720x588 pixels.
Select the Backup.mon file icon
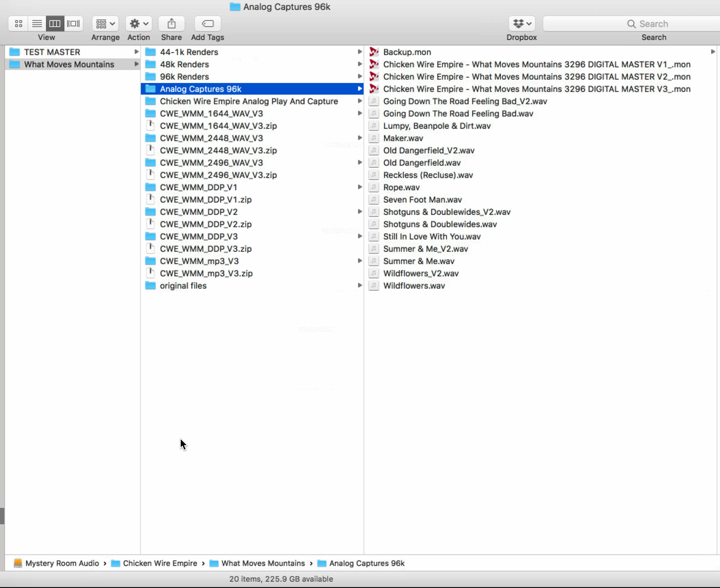point(374,52)
